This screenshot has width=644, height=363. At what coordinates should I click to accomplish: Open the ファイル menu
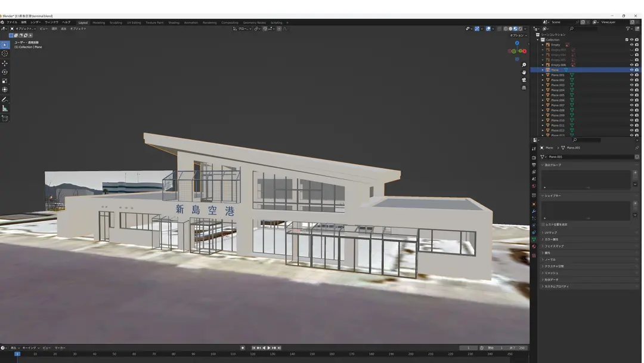[12, 22]
